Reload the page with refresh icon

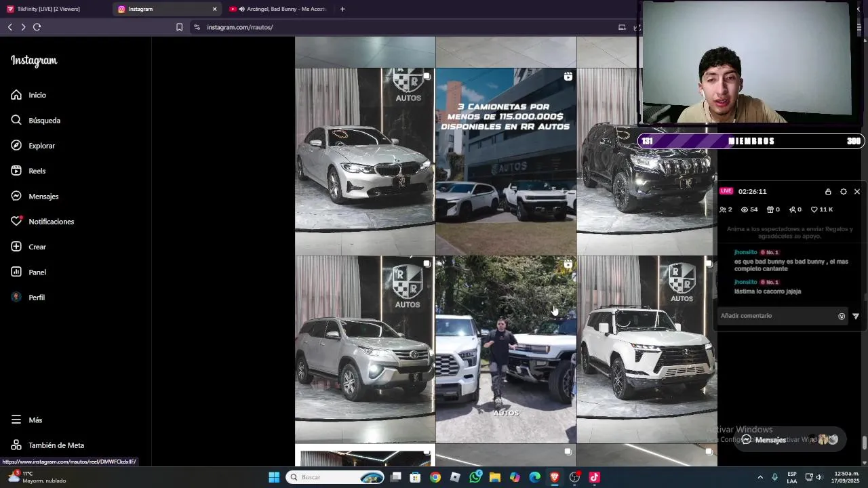tap(37, 27)
